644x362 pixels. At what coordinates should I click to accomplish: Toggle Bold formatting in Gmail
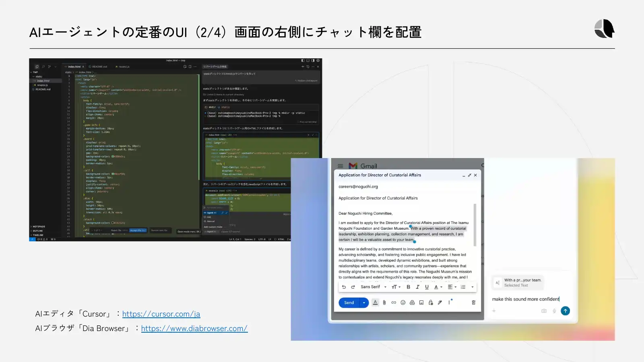[x=408, y=287]
